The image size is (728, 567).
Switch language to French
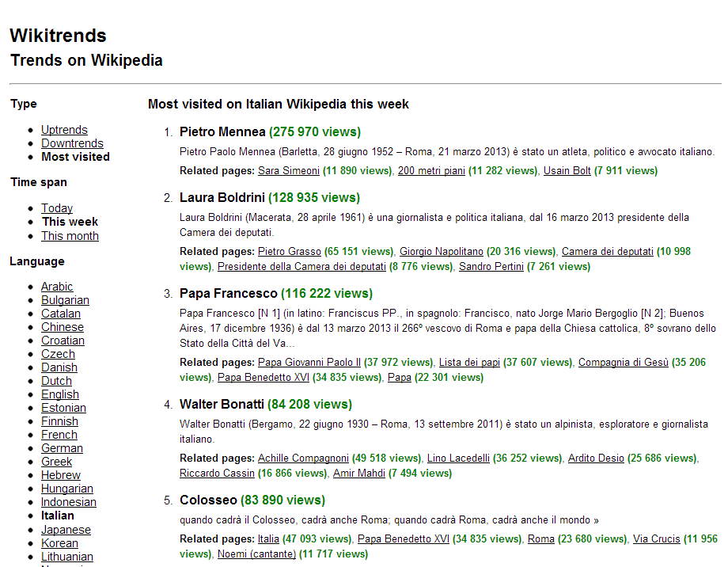click(59, 435)
